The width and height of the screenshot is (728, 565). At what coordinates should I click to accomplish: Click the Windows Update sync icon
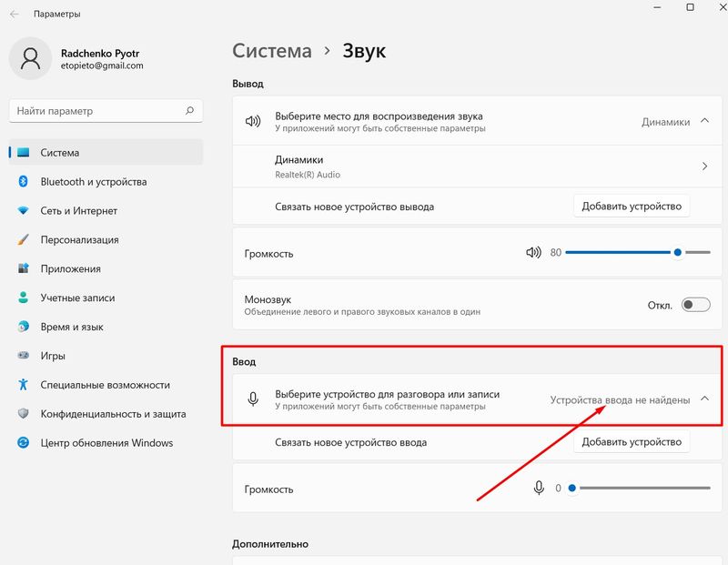pyautogui.click(x=24, y=442)
